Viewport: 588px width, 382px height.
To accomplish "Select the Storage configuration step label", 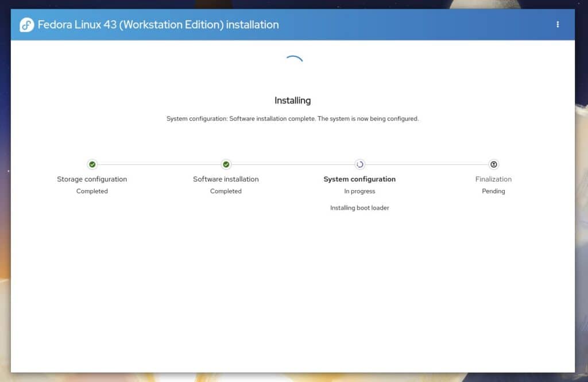I will pos(92,179).
